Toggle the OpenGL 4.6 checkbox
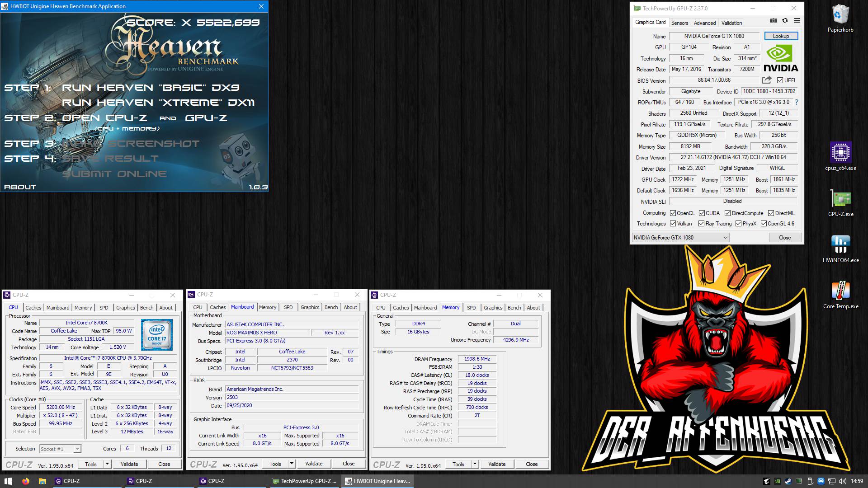This screenshot has height=488, width=868. click(764, 224)
